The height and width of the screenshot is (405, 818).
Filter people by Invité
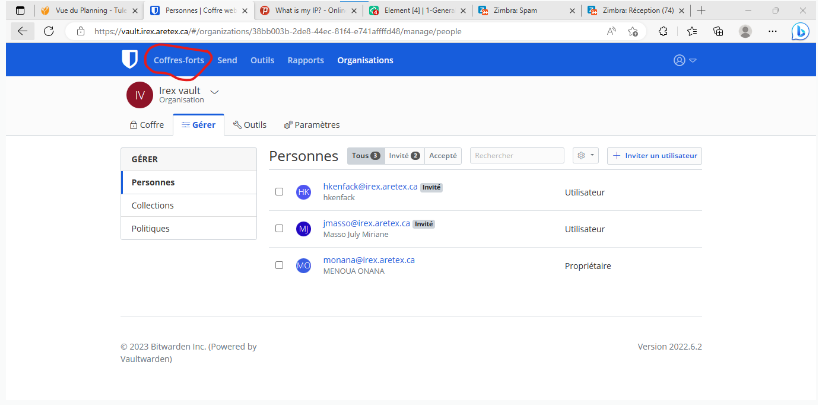[404, 156]
